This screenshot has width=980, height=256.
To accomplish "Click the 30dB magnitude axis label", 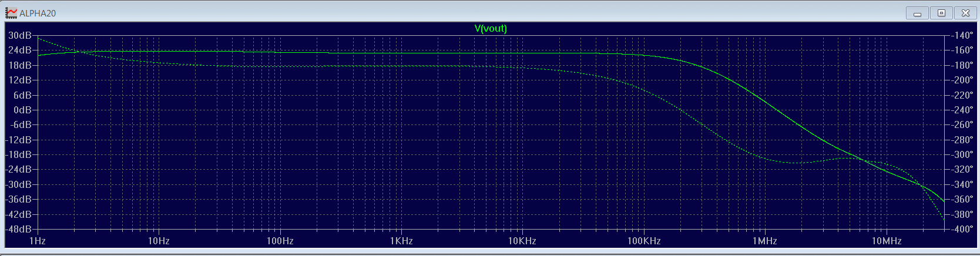I will [20, 35].
